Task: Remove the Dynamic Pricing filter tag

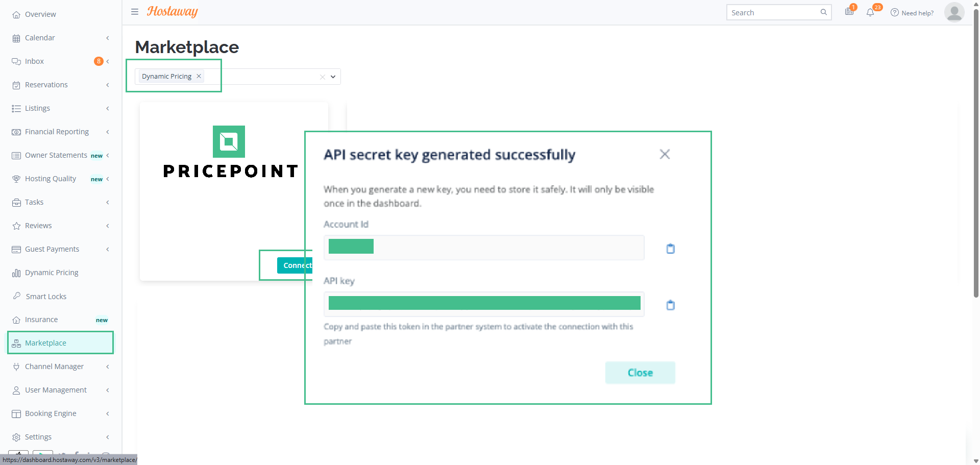Action: coord(199,76)
